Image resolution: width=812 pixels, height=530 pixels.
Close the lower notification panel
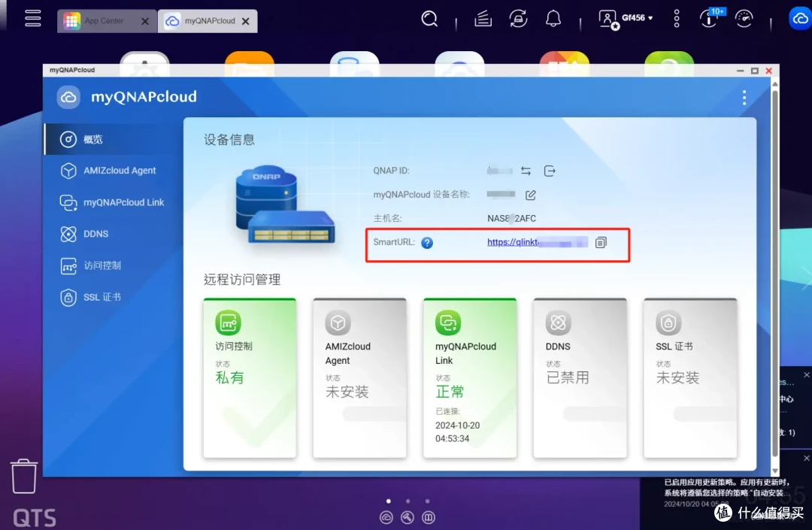click(806, 458)
